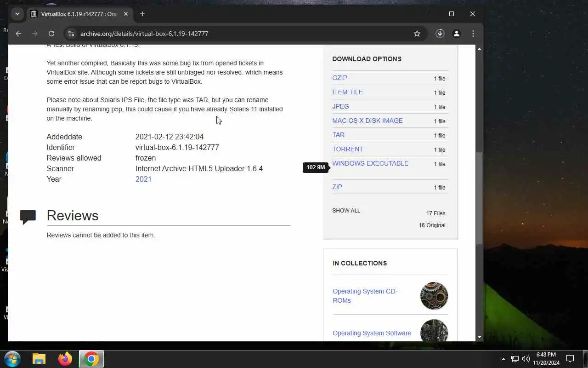Open the ZIP download option
Viewport: 588px width, 368px height.
(337, 187)
